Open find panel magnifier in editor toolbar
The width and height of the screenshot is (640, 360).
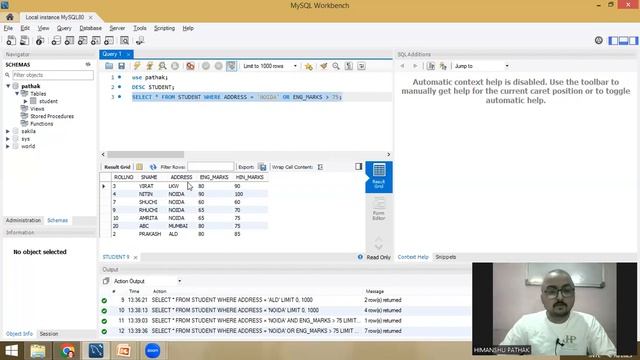(x=336, y=66)
